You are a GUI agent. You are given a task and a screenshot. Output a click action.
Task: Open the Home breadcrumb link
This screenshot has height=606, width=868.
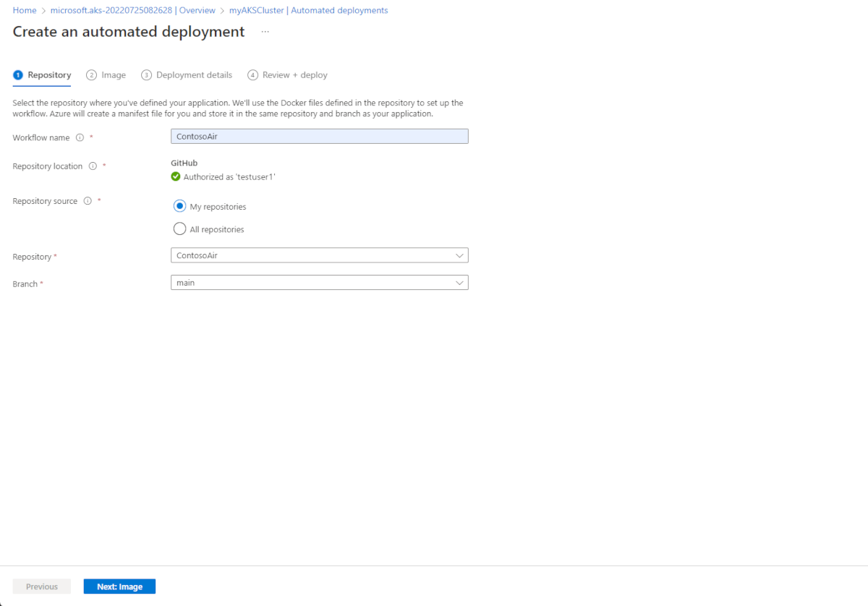25,11
